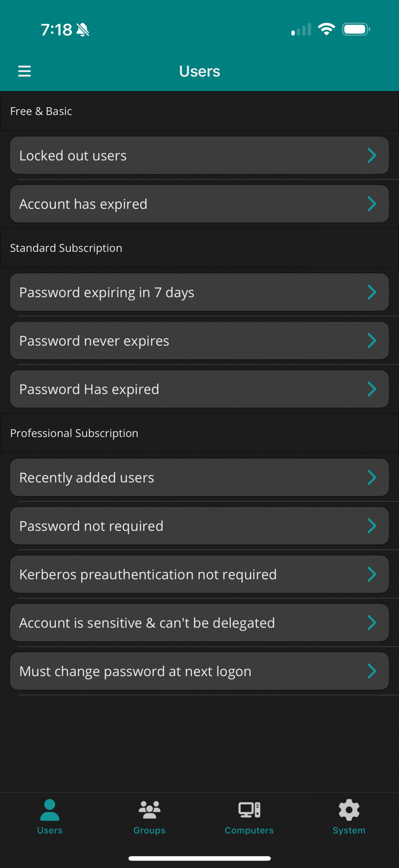Expand Locked out users chevron
The image size is (399, 868).
(372, 156)
